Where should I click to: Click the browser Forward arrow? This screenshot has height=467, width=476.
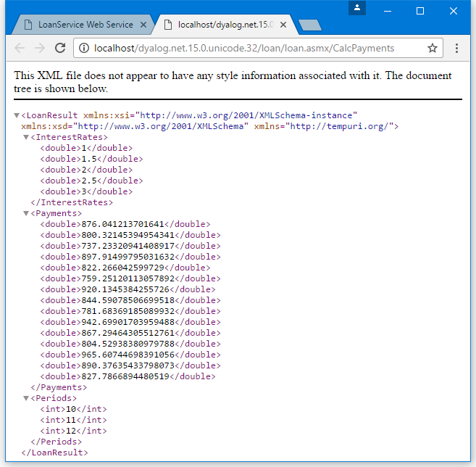point(40,49)
